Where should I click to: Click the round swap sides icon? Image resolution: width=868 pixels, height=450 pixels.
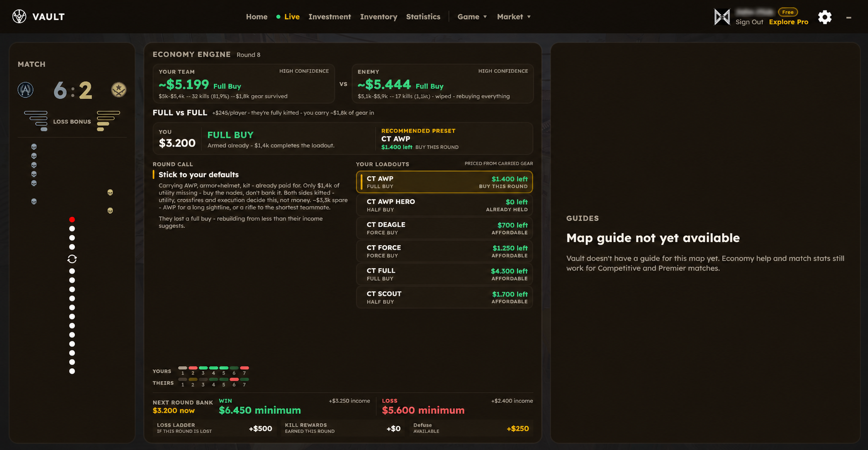point(72,259)
